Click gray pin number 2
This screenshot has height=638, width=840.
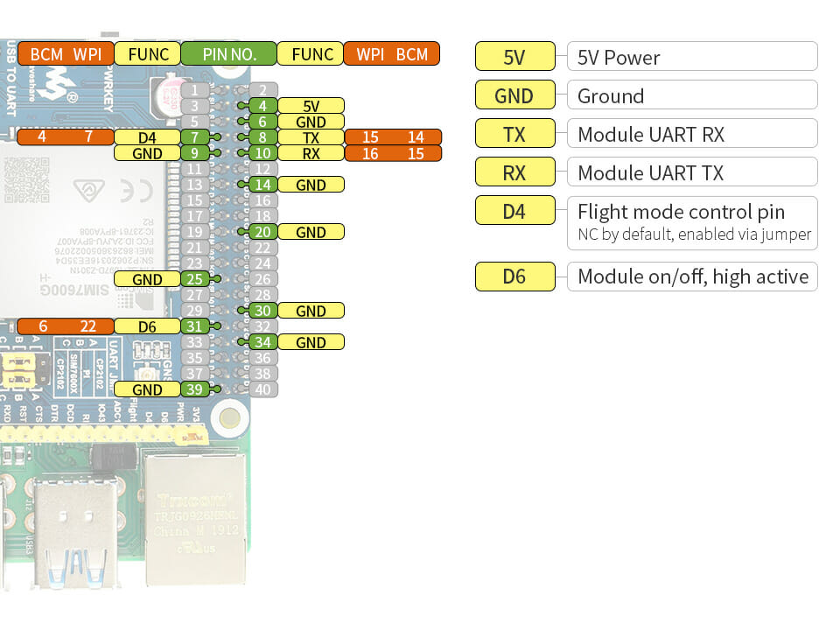click(263, 90)
